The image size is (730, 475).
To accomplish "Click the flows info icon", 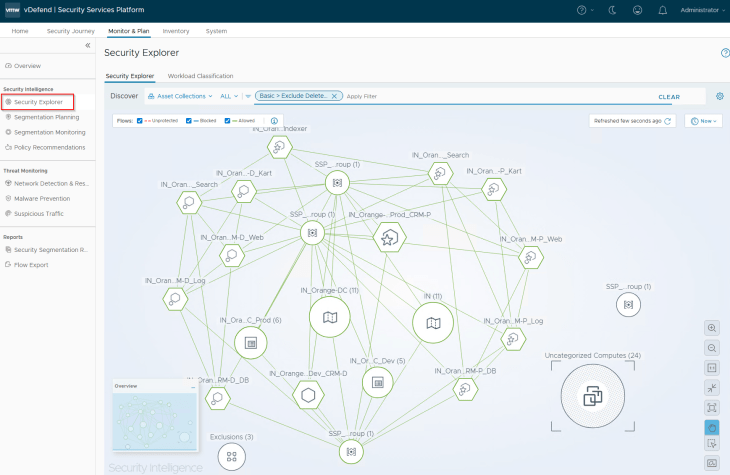I will tap(274, 120).
